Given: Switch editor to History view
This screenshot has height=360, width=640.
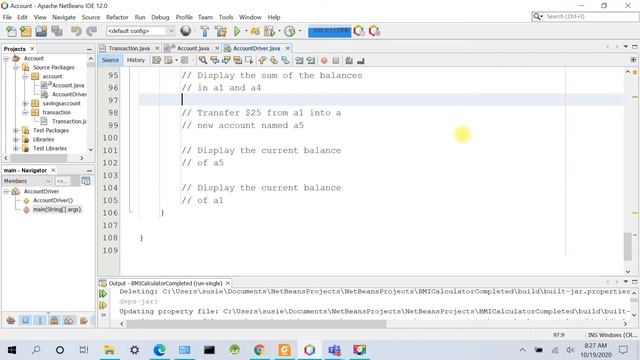Looking at the screenshot, I should [x=136, y=60].
